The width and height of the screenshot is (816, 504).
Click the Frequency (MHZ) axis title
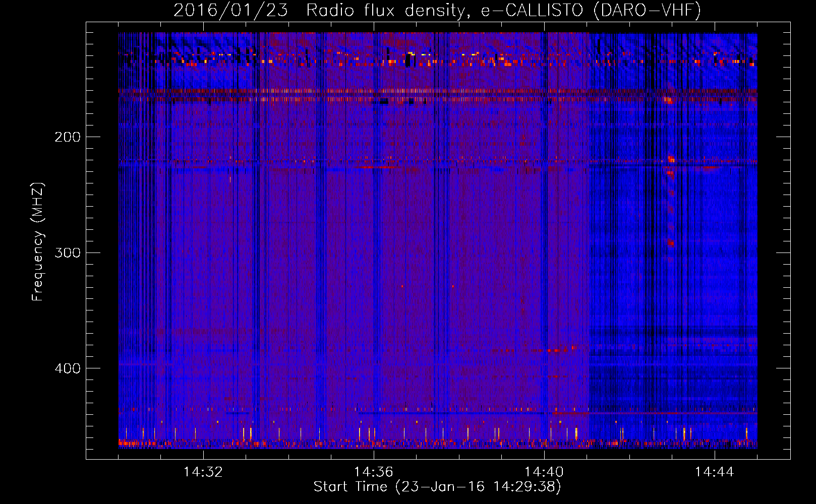38,241
